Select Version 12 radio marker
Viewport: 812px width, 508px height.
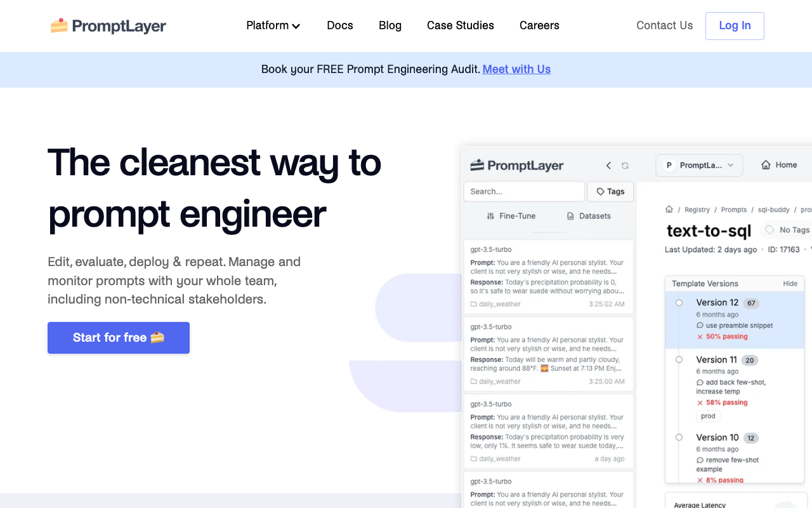(679, 303)
